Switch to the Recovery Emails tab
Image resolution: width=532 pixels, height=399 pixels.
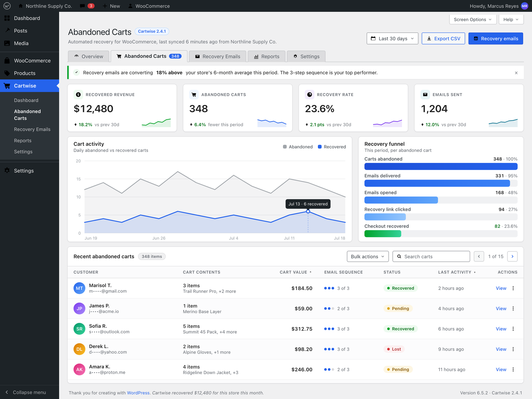(x=217, y=57)
